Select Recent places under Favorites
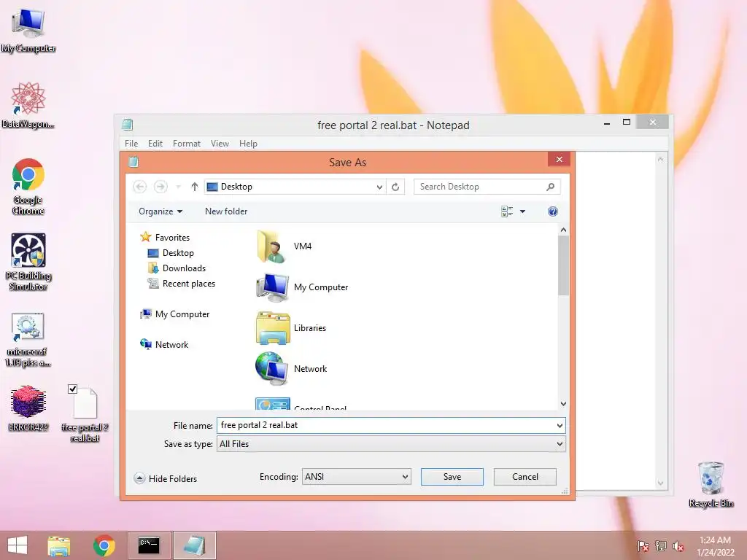The width and height of the screenshot is (747, 560). click(x=182, y=284)
